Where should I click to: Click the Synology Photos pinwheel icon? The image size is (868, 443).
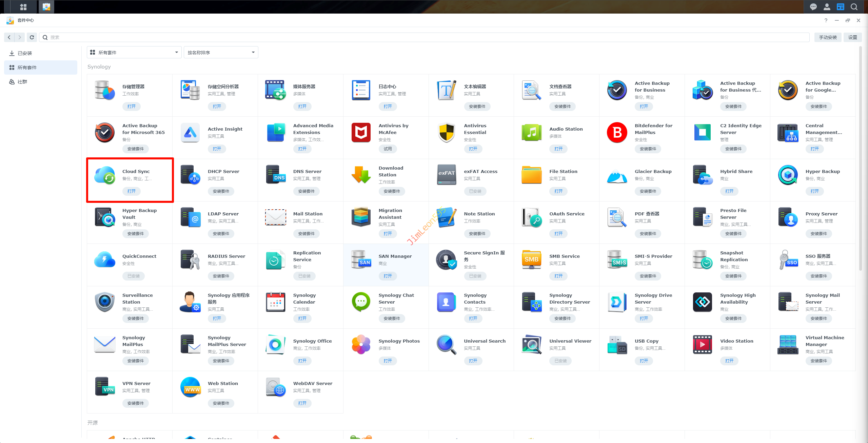[x=361, y=345]
